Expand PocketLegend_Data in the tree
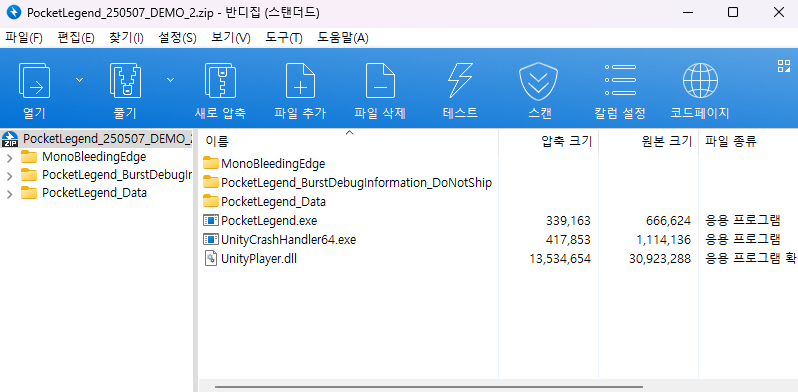The height and width of the screenshot is (392, 798). click(9, 194)
